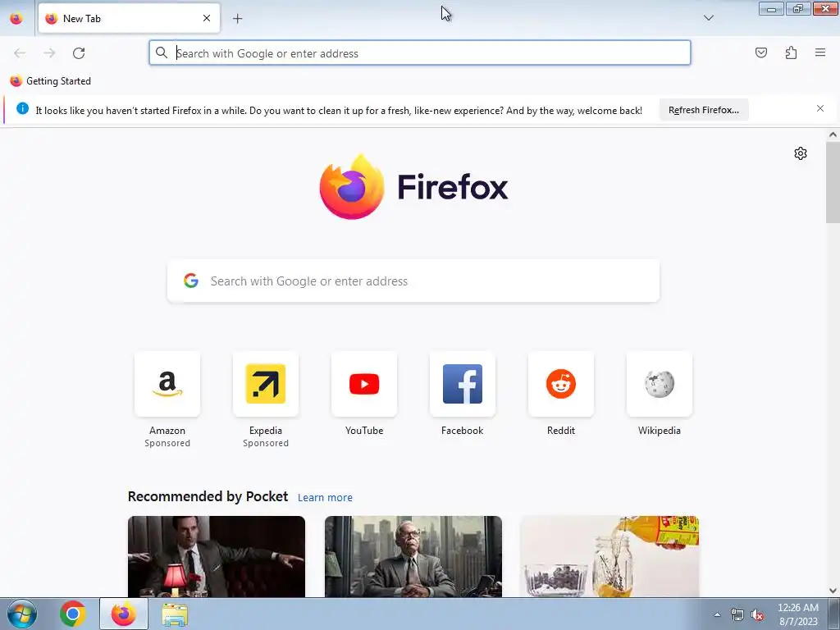The height and width of the screenshot is (630, 840).
Task: Dismiss the Firefox refresh notification bar
Action: pyautogui.click(x=820, y=108)
